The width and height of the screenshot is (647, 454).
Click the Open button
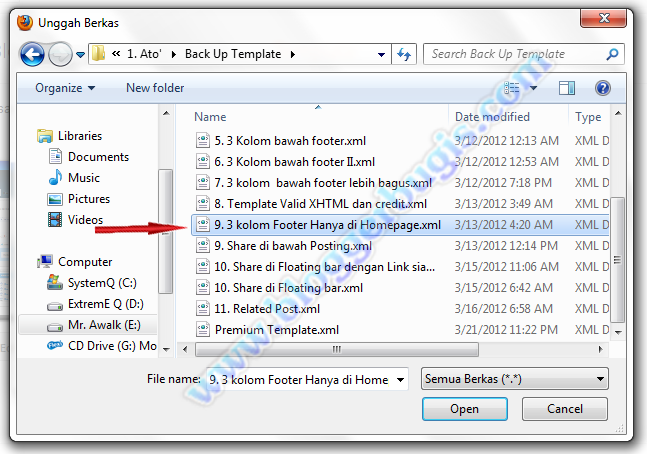465,409
